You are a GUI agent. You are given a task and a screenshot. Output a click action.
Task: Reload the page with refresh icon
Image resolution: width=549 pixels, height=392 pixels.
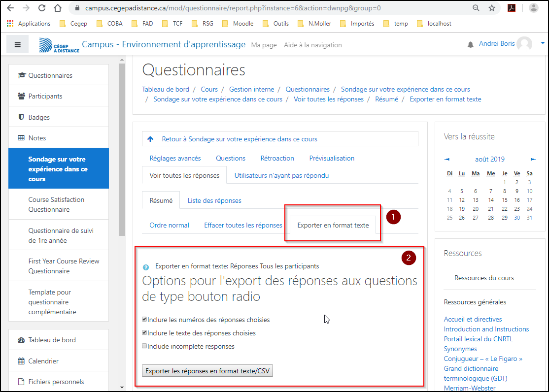(x=42, y=8)
